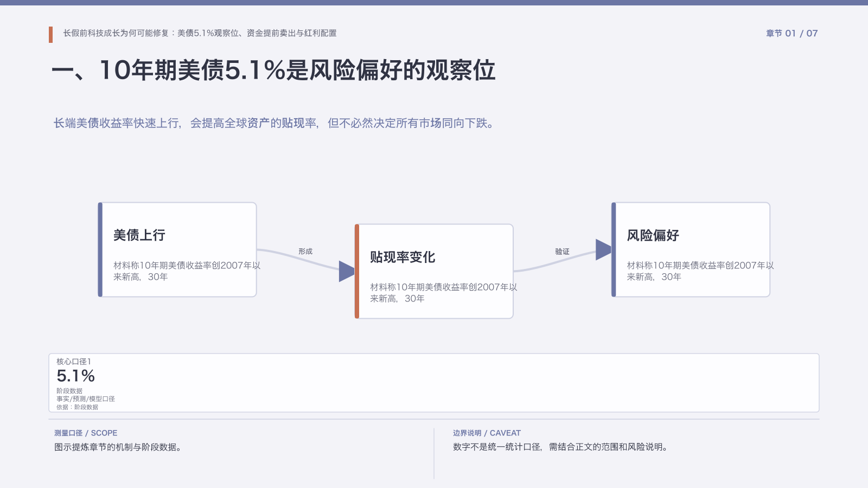Click the slide title about 10年期美债5.1%
The height and width of the screenshot is (488, 868).
[x=273, y=70]
